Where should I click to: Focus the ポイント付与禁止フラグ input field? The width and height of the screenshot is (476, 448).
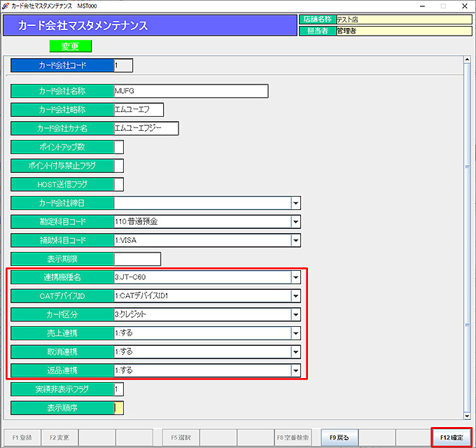pos(119,166)
